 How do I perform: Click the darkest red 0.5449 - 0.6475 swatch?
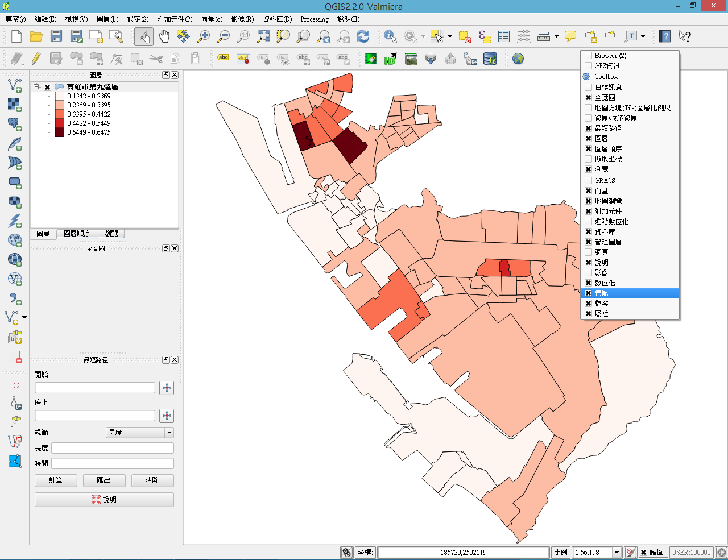[60, 132]
